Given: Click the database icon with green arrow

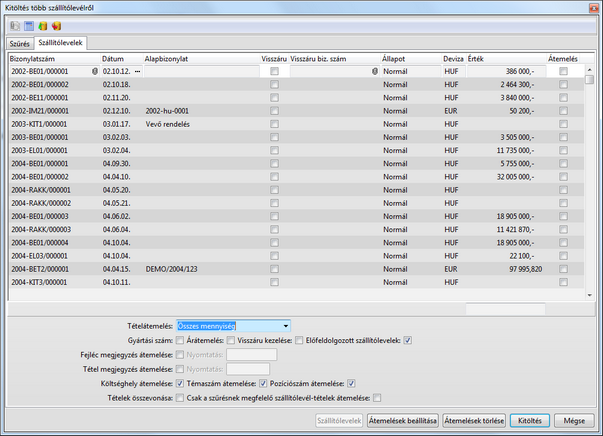Looking at the screenshot, I should tap(43, 26).
